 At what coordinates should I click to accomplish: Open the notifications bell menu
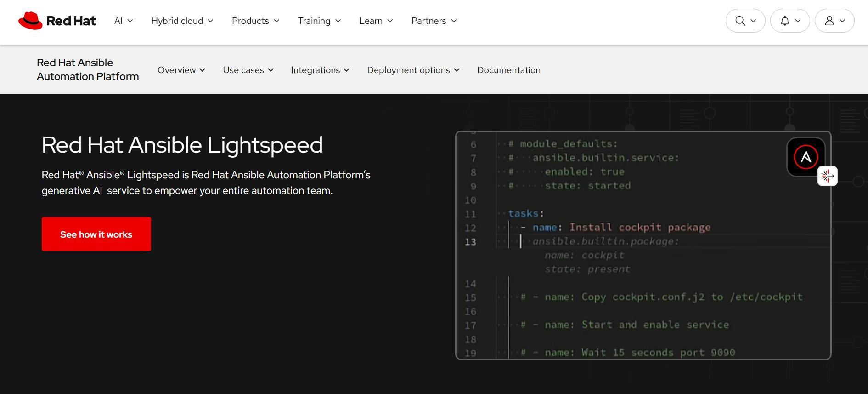[x=789, y=21]
